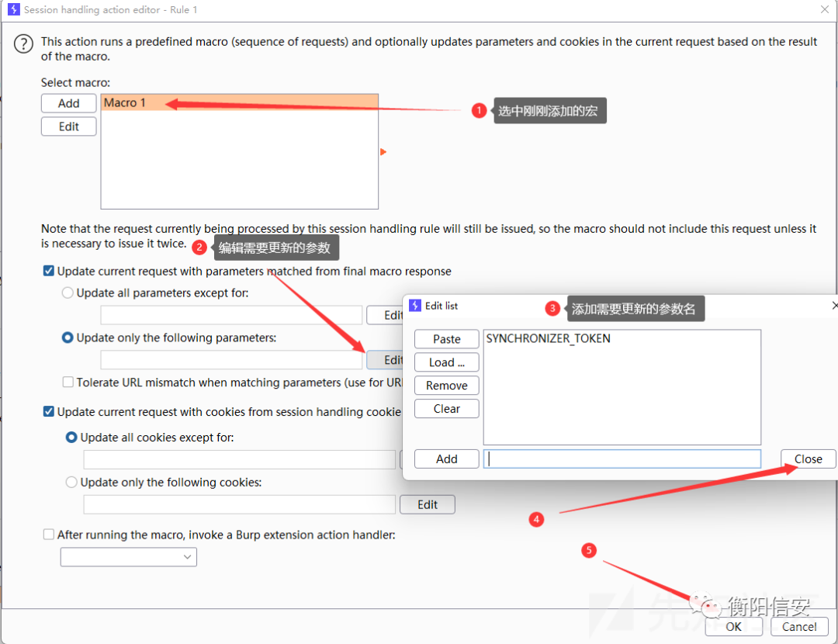The image size is (838, 644).
Task: Click Paste in the Edit list dialog
Action: (x=447, y=339)
